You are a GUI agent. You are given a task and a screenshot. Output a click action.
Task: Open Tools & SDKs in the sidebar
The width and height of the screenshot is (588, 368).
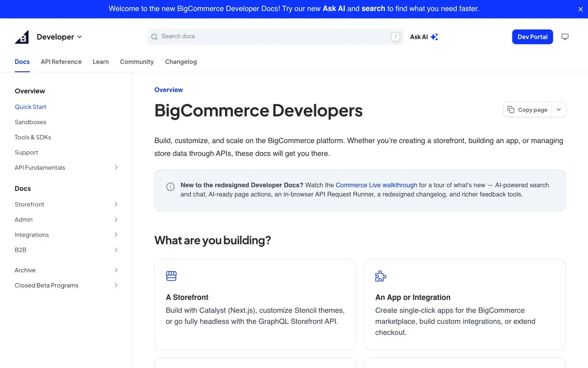point(33,137)
